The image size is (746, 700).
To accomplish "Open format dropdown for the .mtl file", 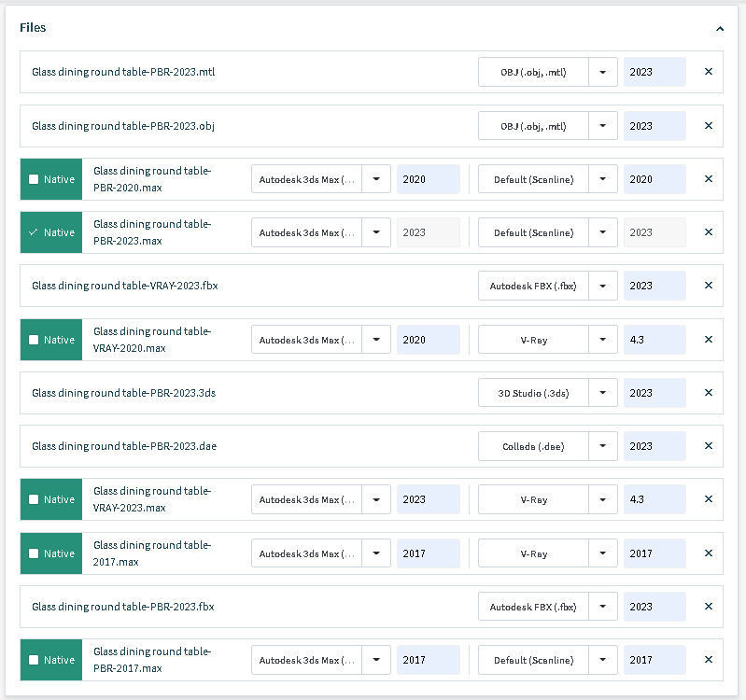I will tap(603, 72).
